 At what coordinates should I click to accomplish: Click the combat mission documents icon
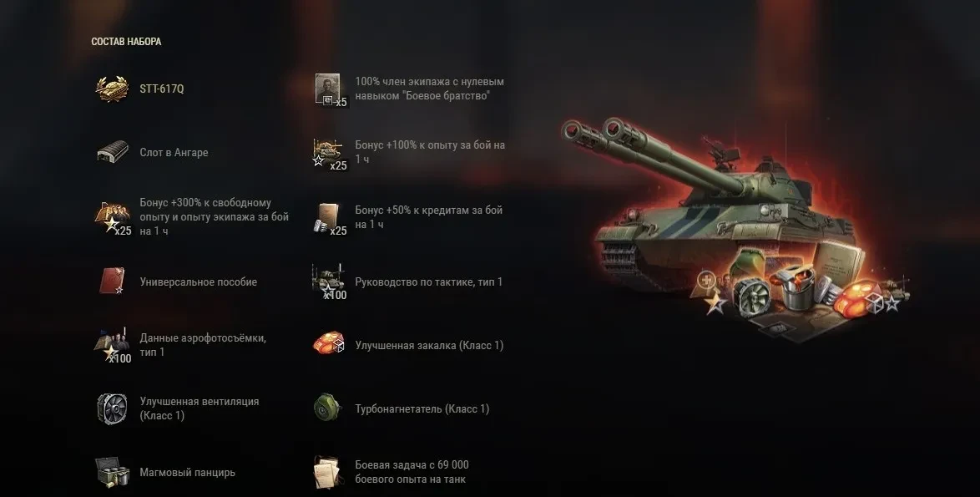point(328,473)
